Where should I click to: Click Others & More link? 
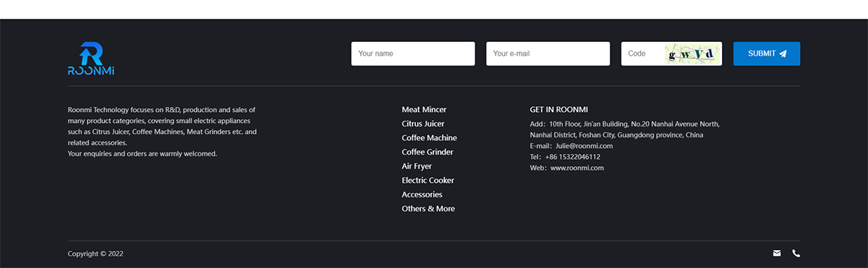(x=428, y=209)
